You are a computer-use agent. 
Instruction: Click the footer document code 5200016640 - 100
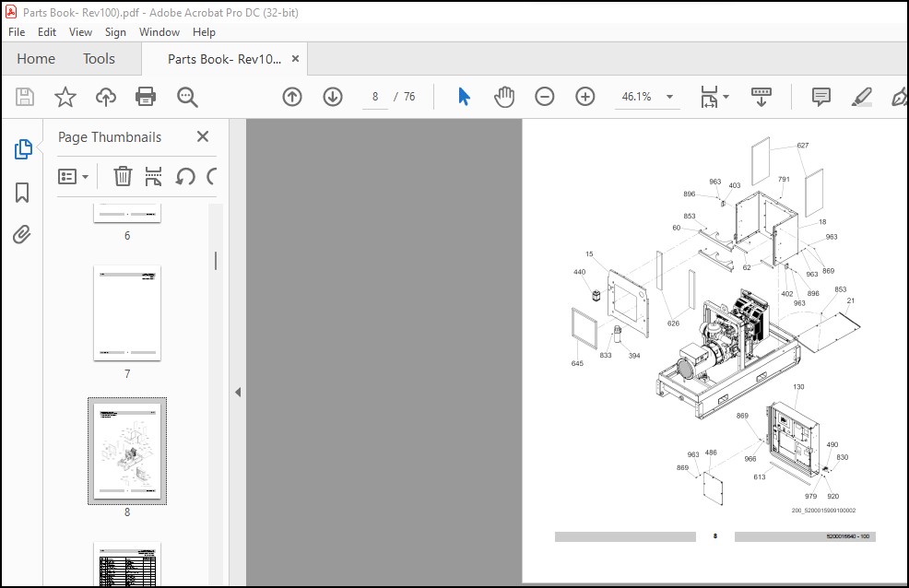pos(847,536)
